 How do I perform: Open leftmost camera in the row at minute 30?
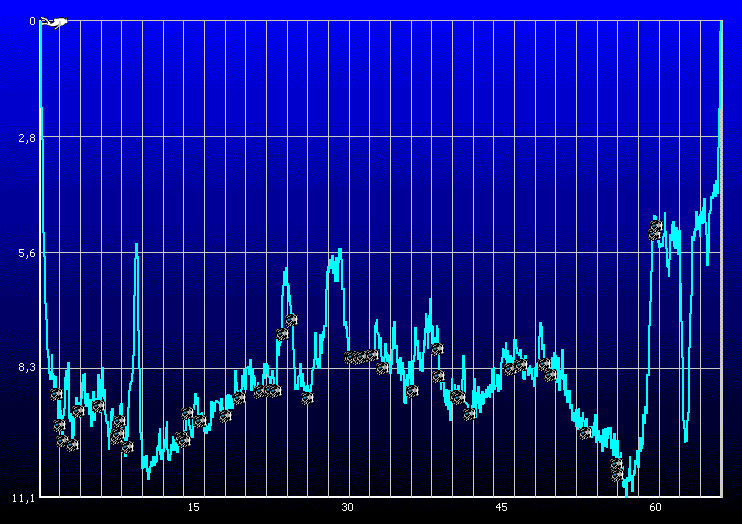[351, 357]
